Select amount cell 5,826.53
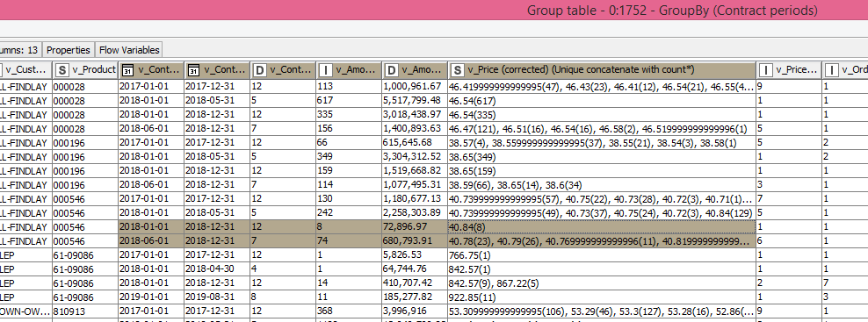 click(x=415, y=255)
